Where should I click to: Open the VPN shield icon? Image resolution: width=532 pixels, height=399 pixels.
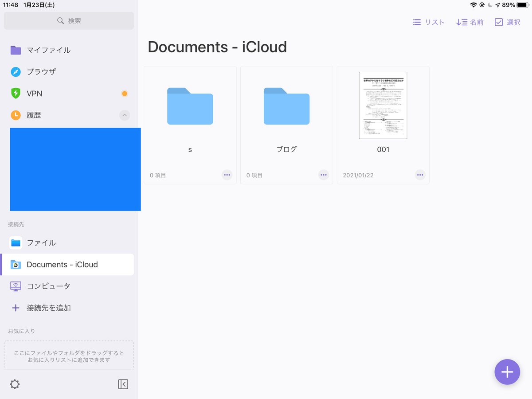[x=16, y=94]
